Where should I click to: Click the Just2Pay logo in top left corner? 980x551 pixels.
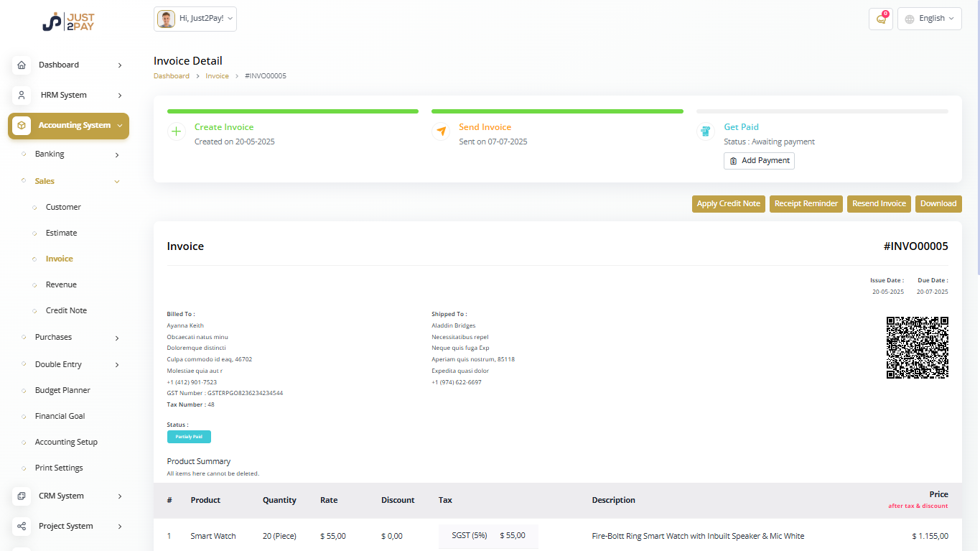[68, 22]
